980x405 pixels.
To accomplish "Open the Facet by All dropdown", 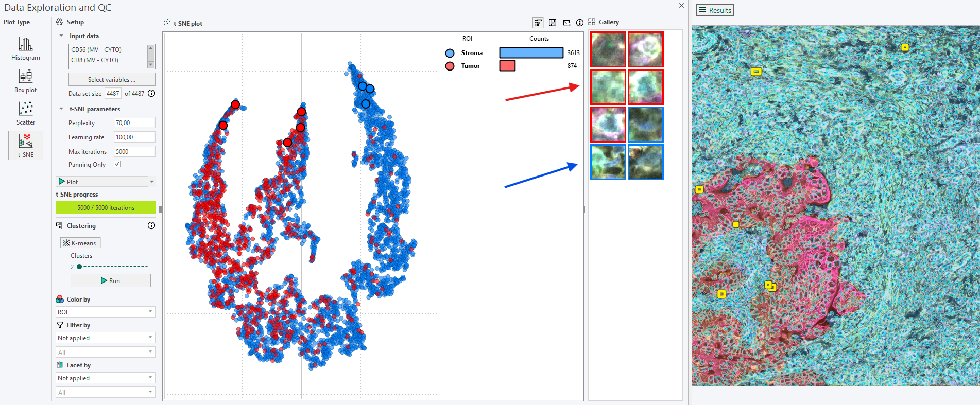I will [105, 392].
